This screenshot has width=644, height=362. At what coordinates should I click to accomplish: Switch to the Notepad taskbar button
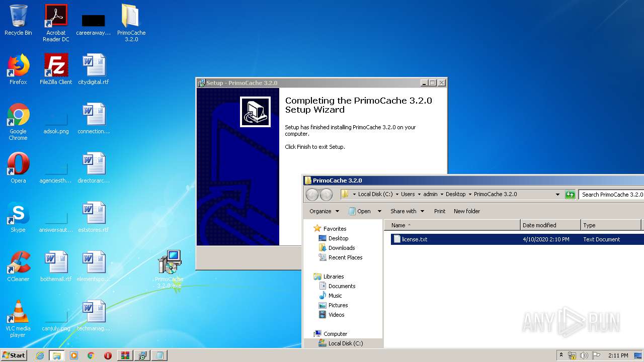pyautogui.click(x=159, y=355)
